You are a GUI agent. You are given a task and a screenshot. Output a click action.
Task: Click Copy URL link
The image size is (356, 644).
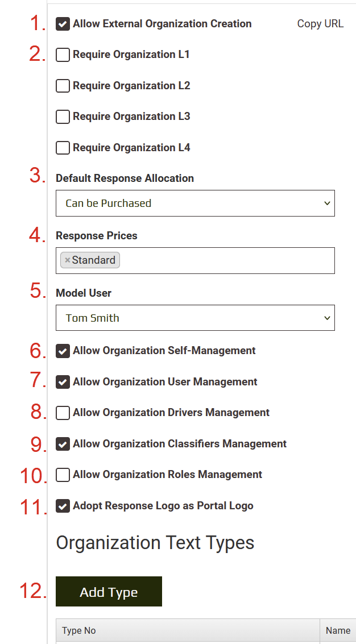pos(320,24)
